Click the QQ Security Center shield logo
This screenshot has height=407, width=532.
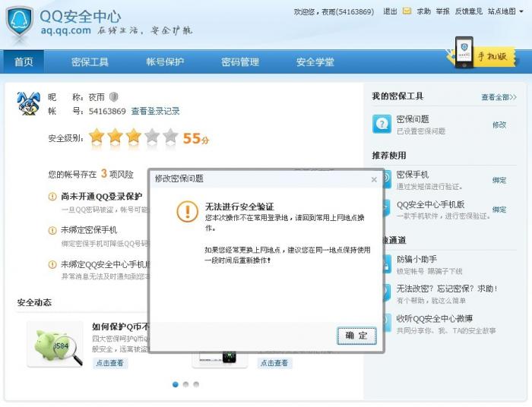pyautogui.click(x=19, y=23)
